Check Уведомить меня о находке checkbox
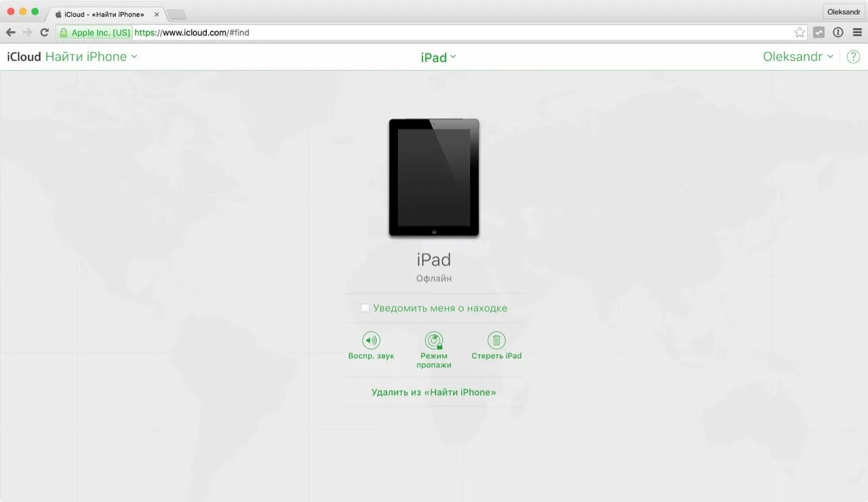This screenshot has width=868, height=502. pos(366,308)
